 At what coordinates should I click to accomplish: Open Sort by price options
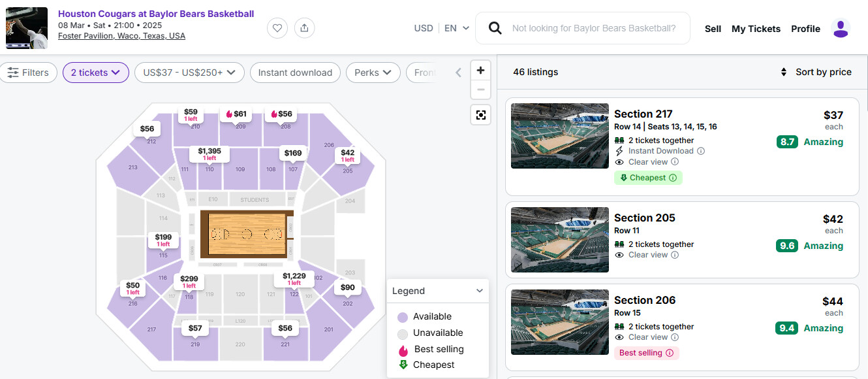tap(816, 72)
